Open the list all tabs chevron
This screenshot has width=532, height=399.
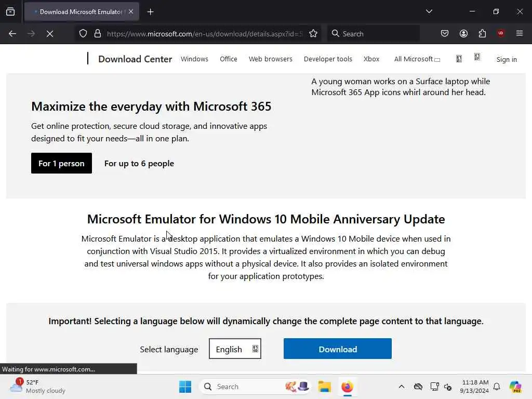429,11
